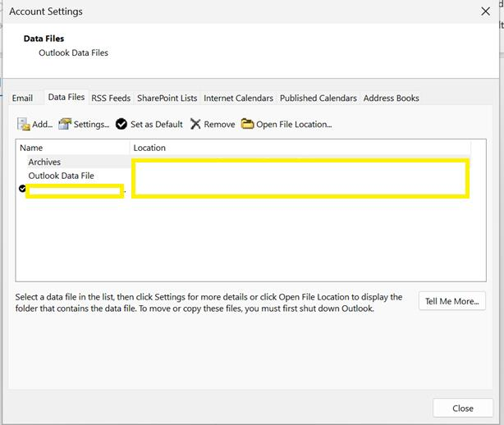
Task: Switch to the Internet Calendars tab
Action: point(238,98)
